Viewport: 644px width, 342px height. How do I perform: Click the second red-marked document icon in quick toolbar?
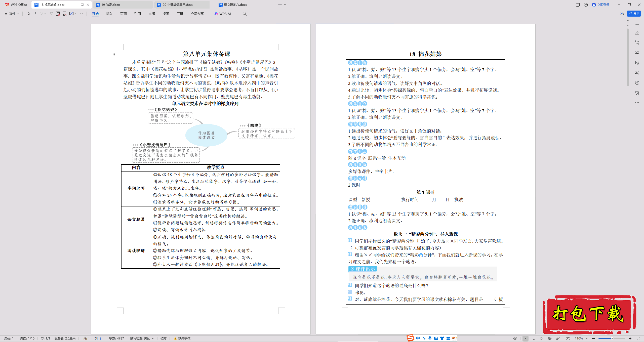pos(65,14)
